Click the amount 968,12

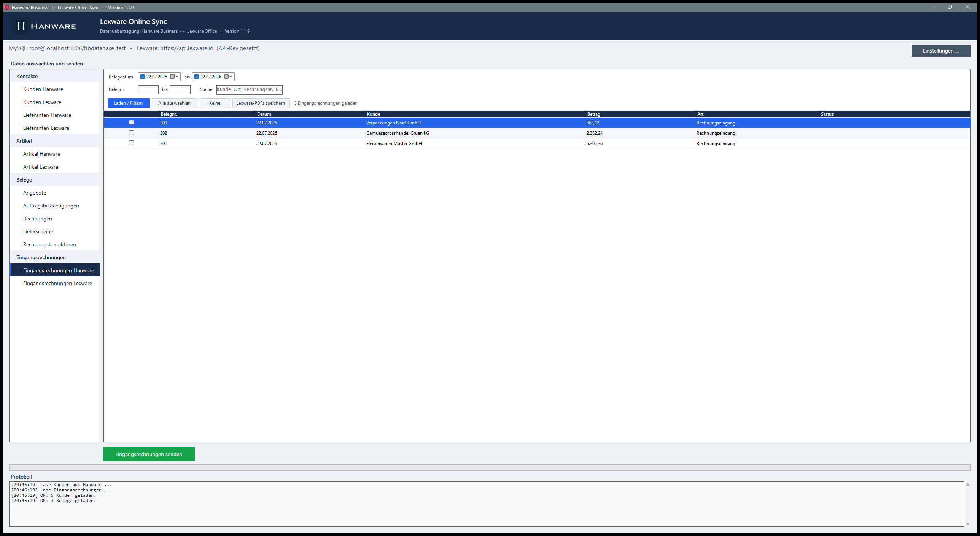coord(593,123)
